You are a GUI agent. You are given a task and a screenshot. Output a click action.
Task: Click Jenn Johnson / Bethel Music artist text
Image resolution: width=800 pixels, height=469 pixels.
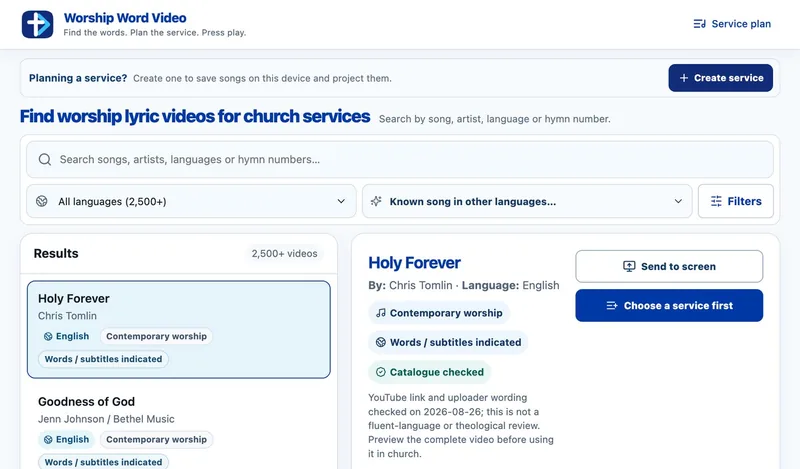click(106, 419)
